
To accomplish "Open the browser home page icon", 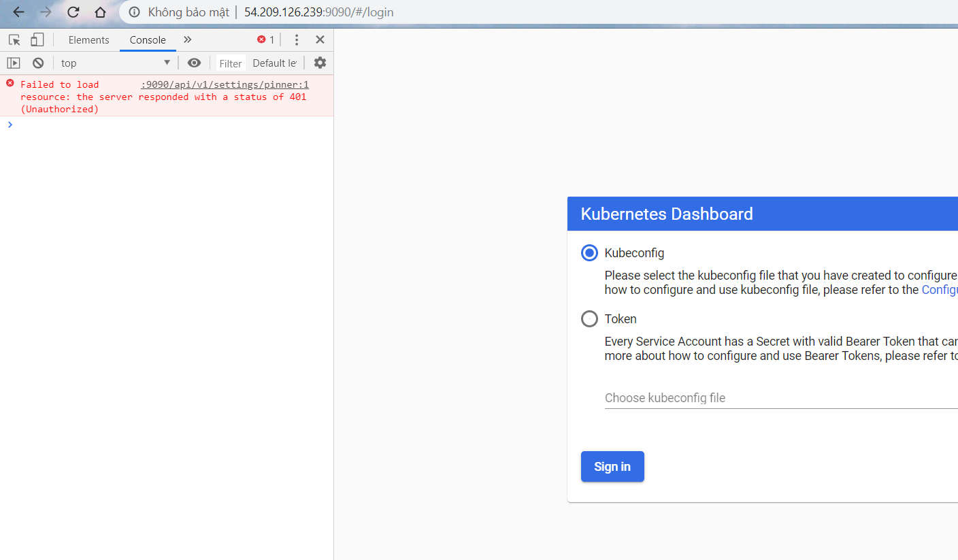I will click(100, 12).
